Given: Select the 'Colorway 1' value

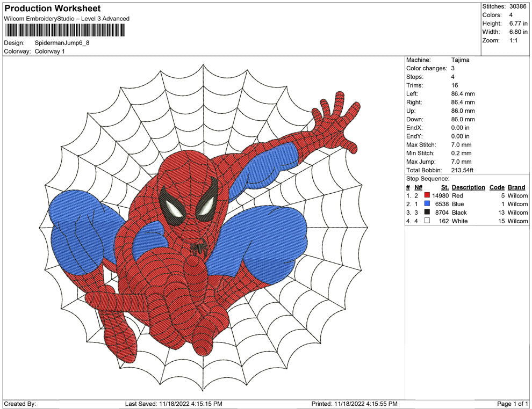Looking at the screenshot, I should [49, 52].
